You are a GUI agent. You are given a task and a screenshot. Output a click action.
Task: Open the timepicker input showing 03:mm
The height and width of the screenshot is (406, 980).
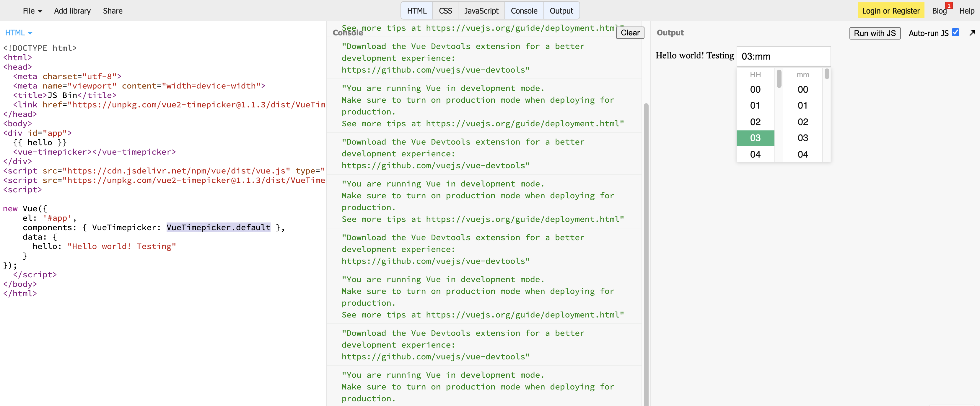[783, 56]
